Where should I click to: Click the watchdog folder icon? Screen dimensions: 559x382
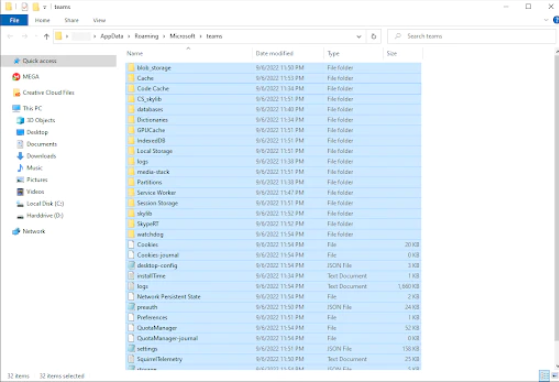[131, 234]
